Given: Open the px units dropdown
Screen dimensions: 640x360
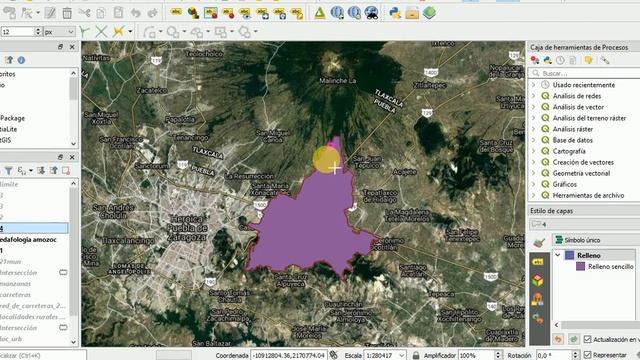Looking at the screenshot, I should click(60, 31).
